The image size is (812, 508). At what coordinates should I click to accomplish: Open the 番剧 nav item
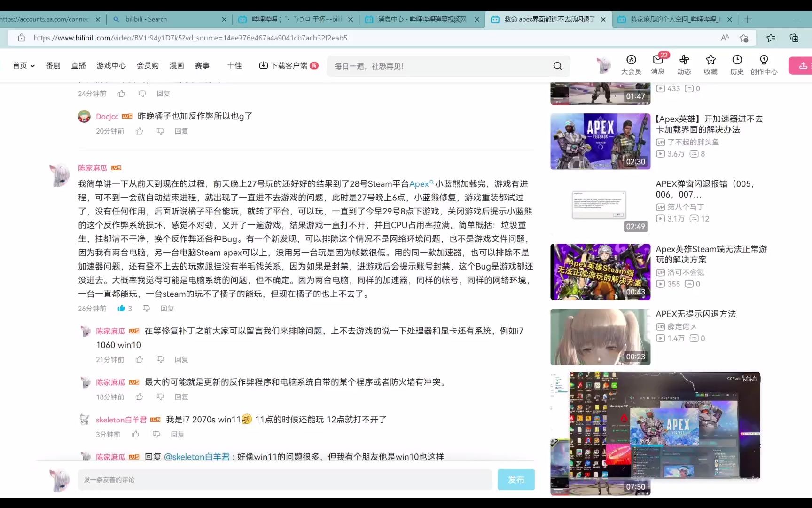[53, 66]
